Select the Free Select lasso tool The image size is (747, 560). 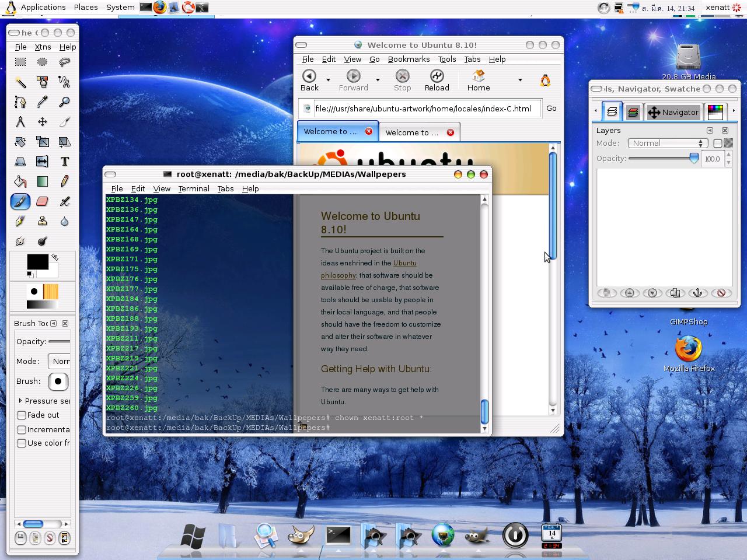pos(64,62)
